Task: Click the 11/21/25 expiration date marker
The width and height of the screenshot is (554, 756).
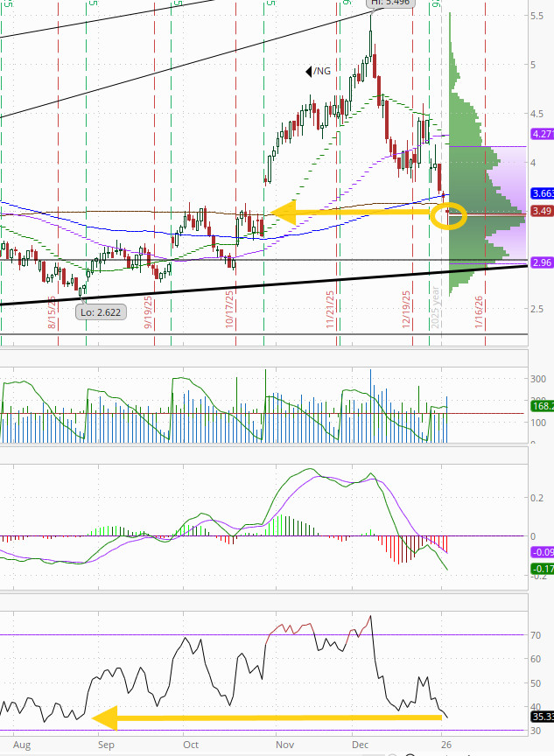Action: pos(330,310)
